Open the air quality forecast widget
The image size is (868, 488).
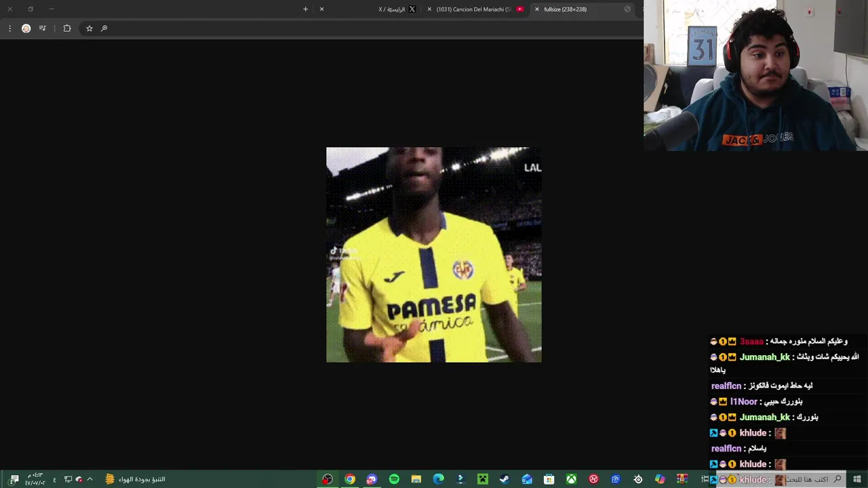point(136,479)
